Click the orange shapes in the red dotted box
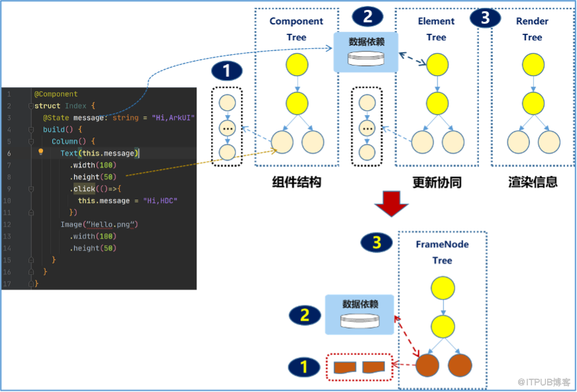Image resolution: width=577 pixels, height=392 pixels. (359, 367)
